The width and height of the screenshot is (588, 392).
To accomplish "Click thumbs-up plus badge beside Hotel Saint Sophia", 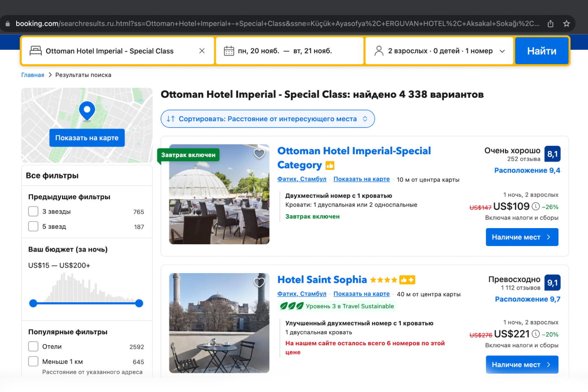I will coord(407,280).
